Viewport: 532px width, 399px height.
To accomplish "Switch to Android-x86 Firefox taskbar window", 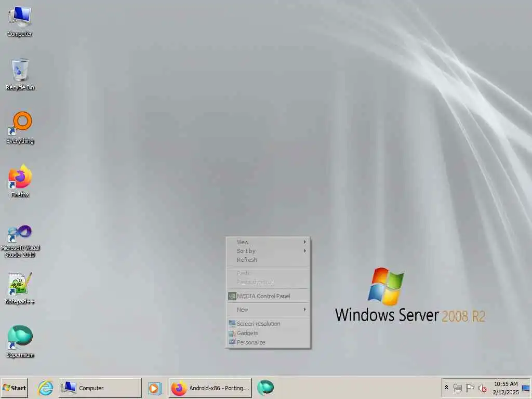I will point(210,388).
